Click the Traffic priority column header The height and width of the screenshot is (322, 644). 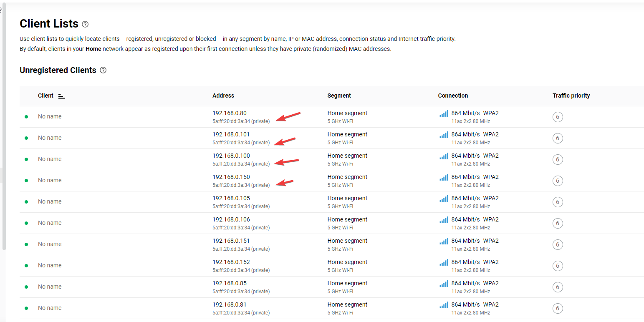click(x=571, y=96)
